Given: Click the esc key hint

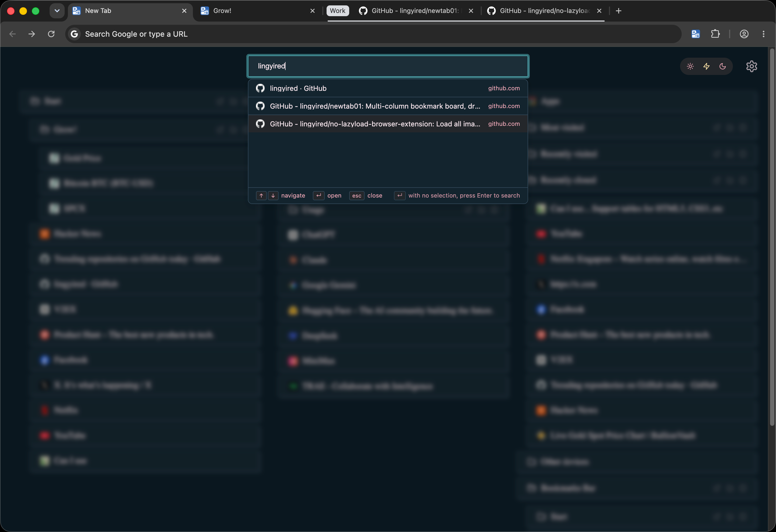Looking at the screenshot, I should [x=357, y=196].
